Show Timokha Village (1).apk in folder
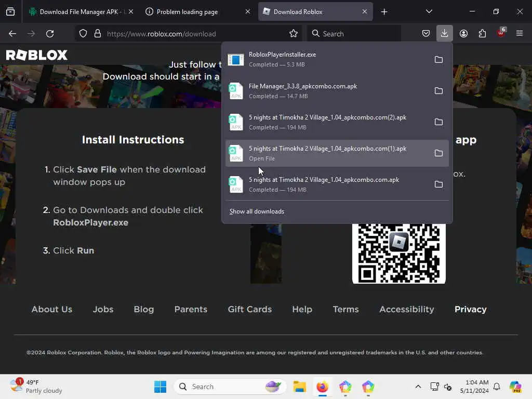 point(438,153)
